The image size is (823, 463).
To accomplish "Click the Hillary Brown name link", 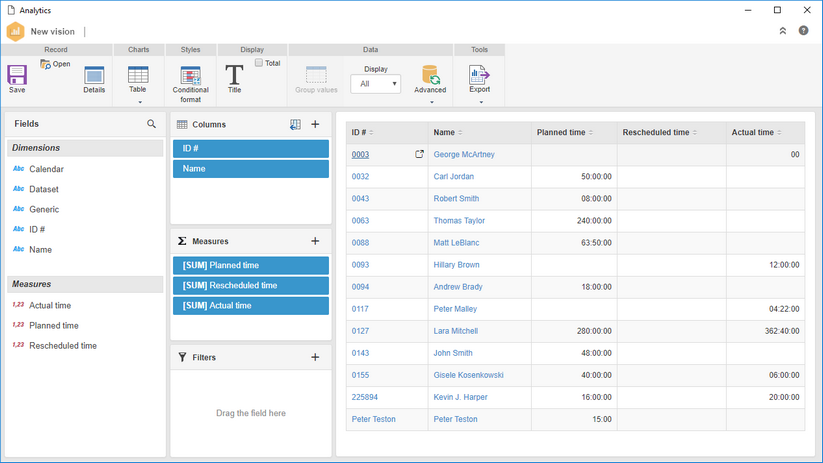I will point(456,265).
